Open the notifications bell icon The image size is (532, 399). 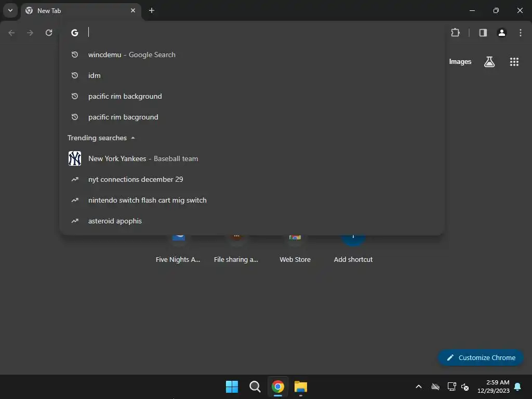(518, 387)
